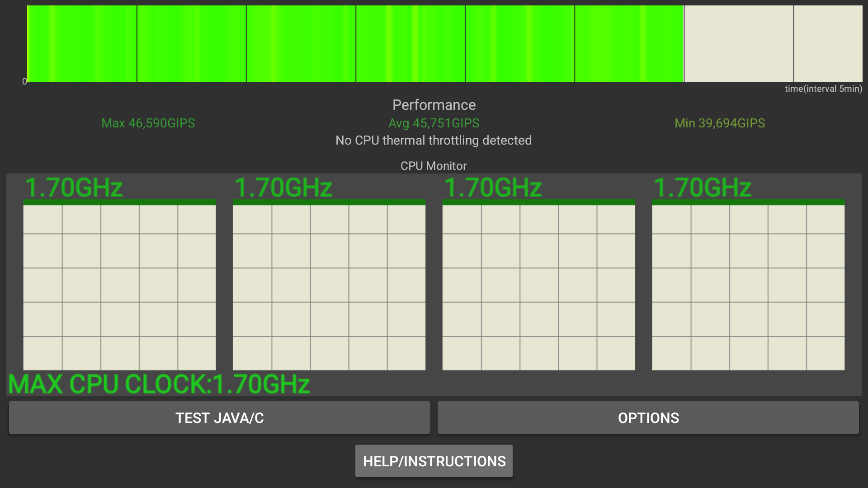Click the empty beige area of the performance graph
This screenshot has width=868, height=488.
(x=773, y=44)
